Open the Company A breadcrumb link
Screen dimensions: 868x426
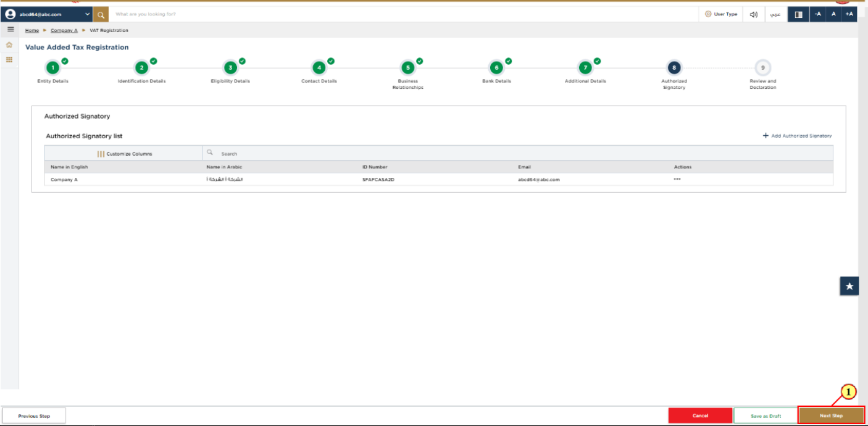pyautogui.click(x=64, y=30)
